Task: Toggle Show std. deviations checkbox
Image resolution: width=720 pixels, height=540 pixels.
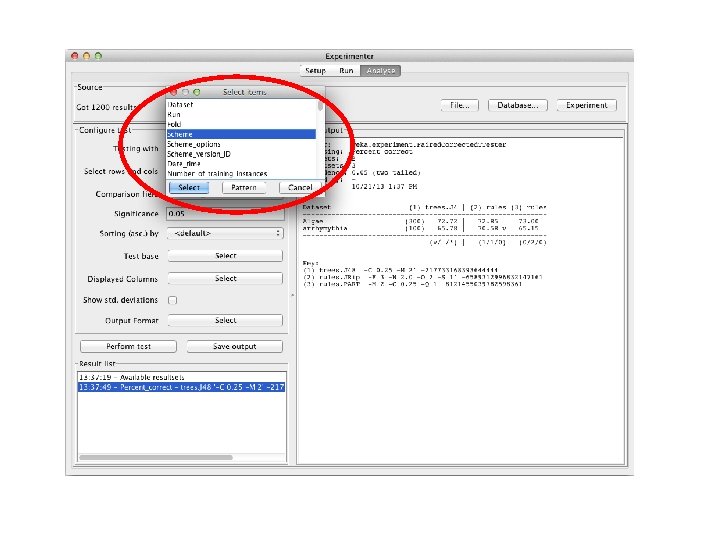Action: click(x=173, y=300)
